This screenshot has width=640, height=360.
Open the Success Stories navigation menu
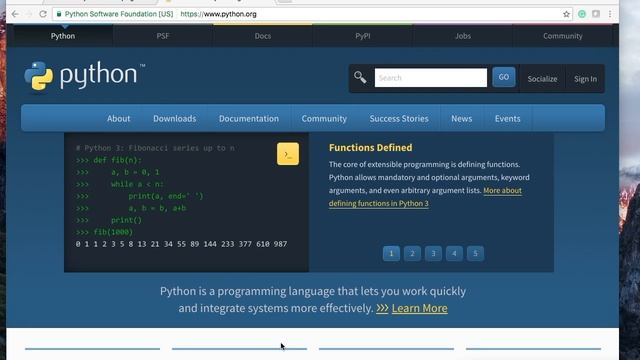click(x=399, y=118)
